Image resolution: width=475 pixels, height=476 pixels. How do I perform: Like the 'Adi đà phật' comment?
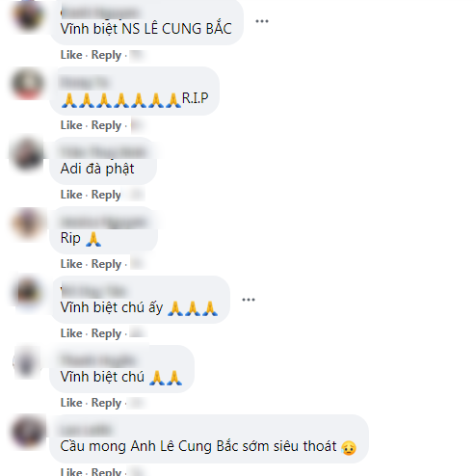[71, 195]
